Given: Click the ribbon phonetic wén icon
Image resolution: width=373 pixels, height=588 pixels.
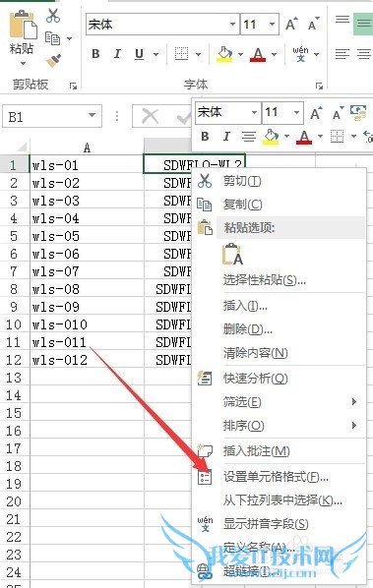Looking at the screenshot, I should tap(300, 54).
